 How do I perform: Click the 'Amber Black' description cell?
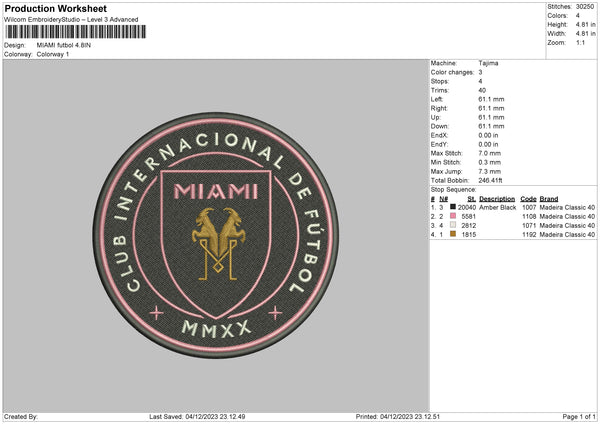pos(497,207)
